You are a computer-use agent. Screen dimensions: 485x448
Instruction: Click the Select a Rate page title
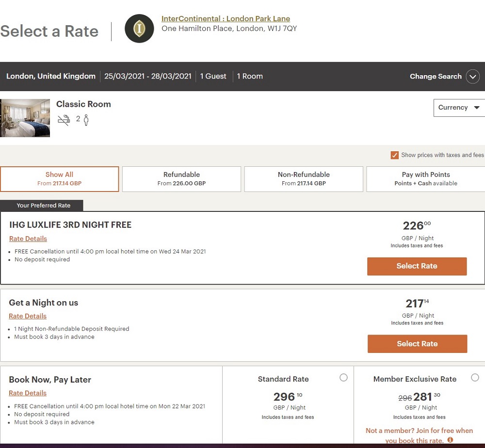pos(49,31)
